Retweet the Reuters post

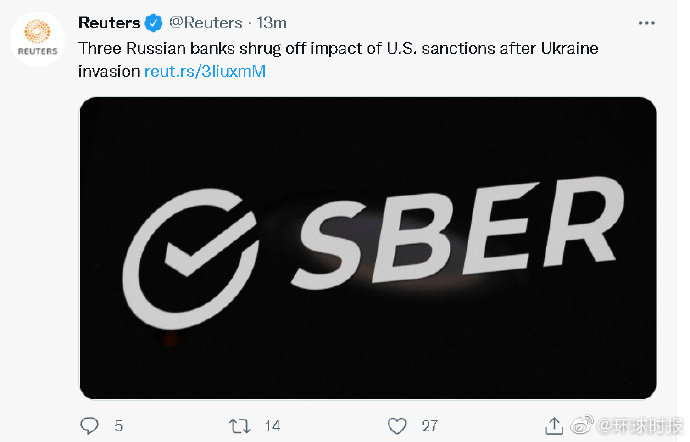point(240,425)
